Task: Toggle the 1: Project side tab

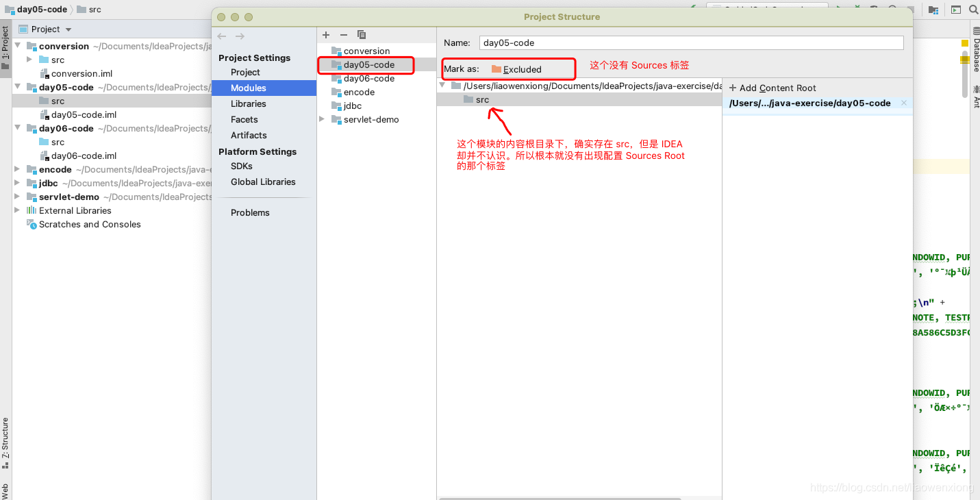Action: 5,48
